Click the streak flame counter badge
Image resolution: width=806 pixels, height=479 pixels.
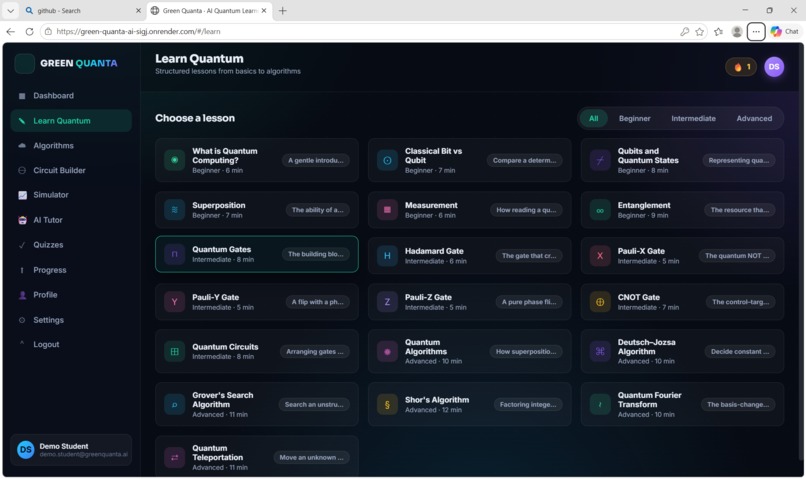pyautogui.click(x=741, y=67)
